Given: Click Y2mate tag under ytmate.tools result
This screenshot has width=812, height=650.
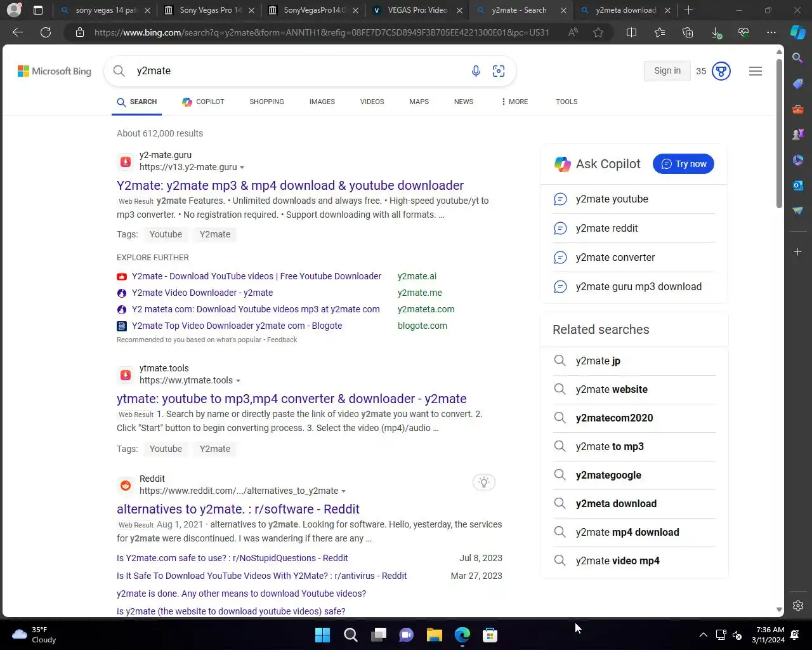Looking at the screenshot, I should pyautogui.click(x=215, y=449).
